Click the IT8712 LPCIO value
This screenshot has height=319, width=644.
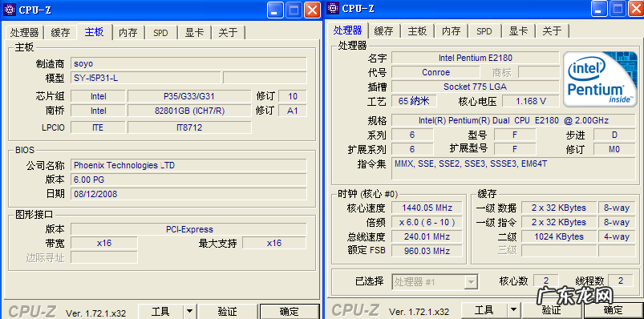pos(189,127)
